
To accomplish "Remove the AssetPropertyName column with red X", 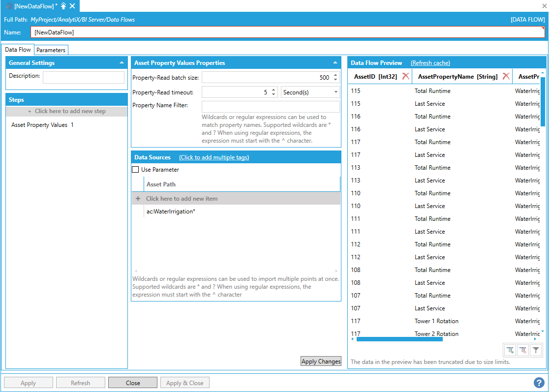I will click(x=506, y=76).
